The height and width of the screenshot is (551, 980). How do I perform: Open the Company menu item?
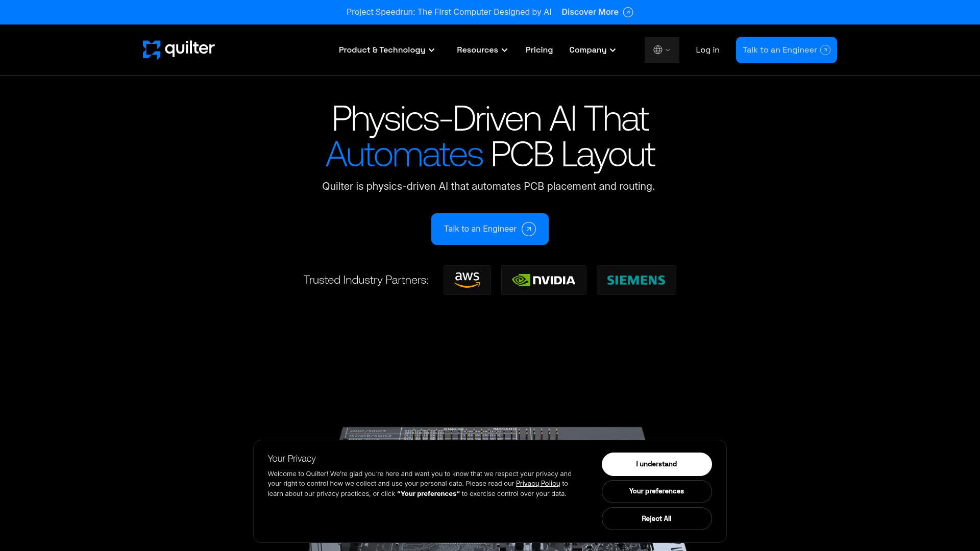587,50
